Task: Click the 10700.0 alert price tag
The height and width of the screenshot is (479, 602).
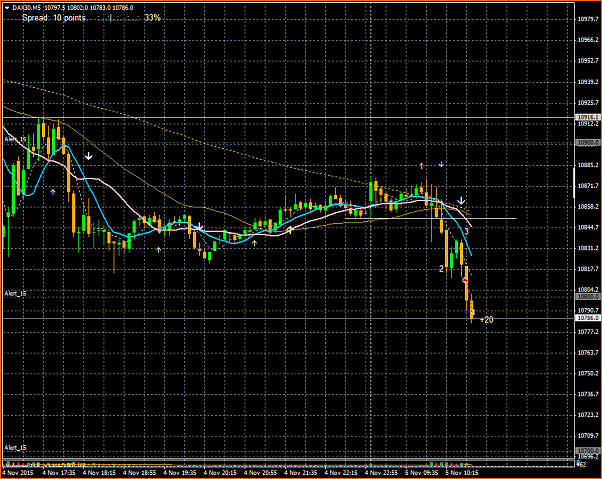Action: point(587,450)
